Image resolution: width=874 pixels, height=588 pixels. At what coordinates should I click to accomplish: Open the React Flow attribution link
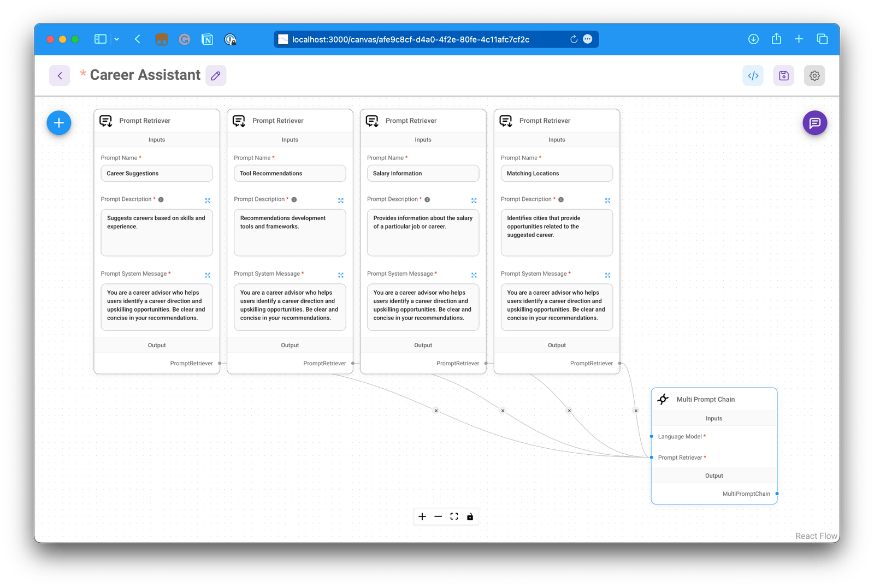point(816,536)
